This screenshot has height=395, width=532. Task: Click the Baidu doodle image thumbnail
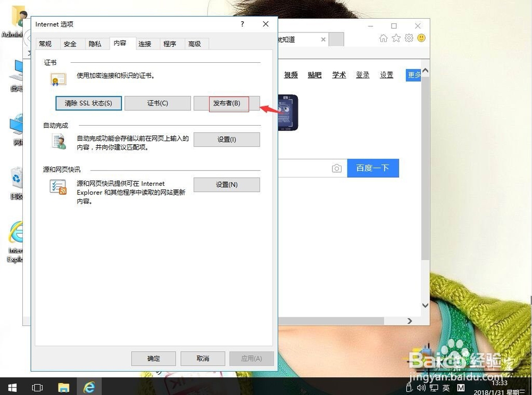coord(288,112)
